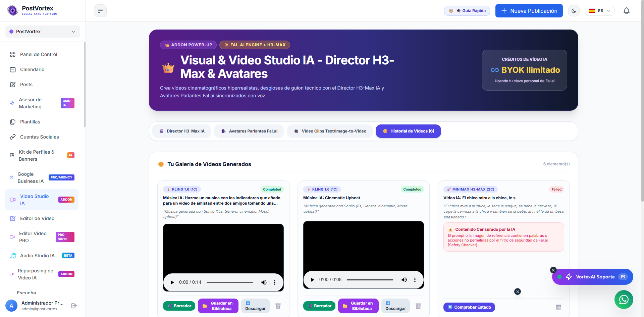Mute the 0:14 video audio
The image size is (644, 317).
(264, 282)
